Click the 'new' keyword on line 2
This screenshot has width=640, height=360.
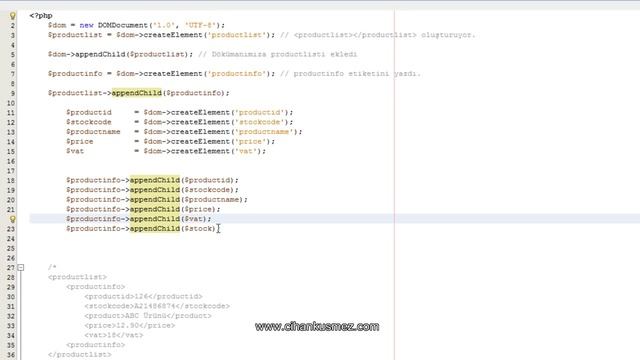coord(87,25)
